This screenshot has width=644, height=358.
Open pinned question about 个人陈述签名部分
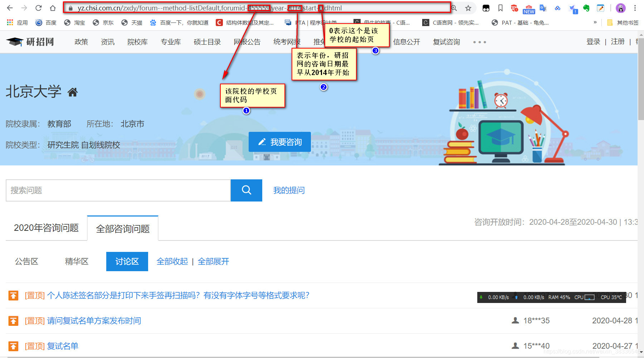pos(178,295)
